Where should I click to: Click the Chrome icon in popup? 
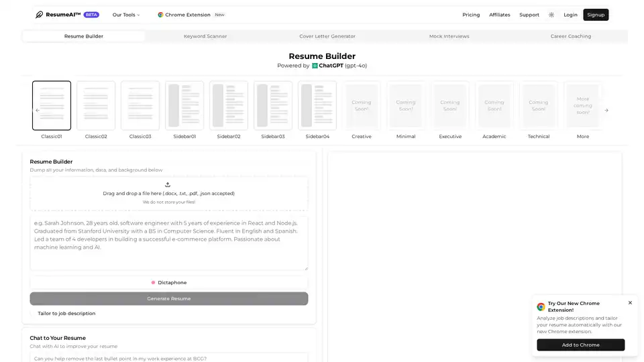pos(541,307)
